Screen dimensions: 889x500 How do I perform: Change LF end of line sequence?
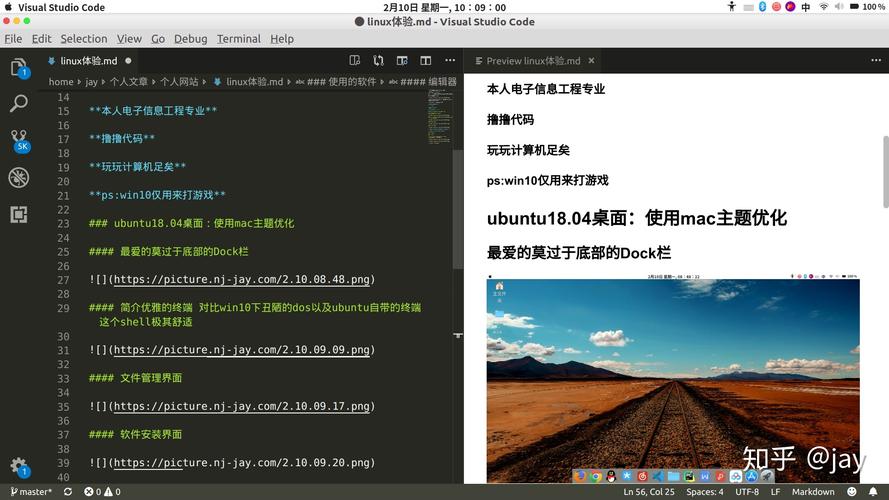tap(776, 492)
